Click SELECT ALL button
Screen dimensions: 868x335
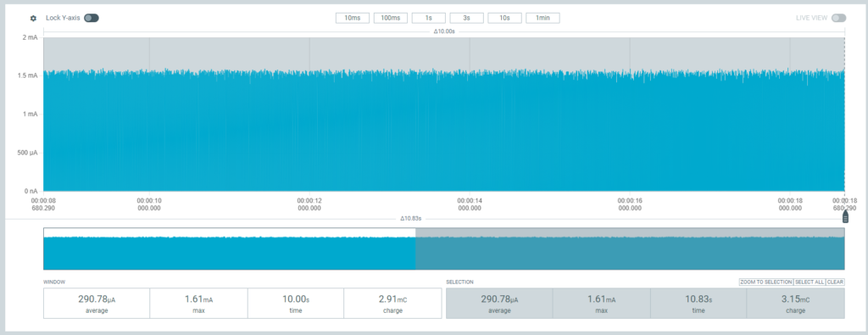tap(810, 282)
